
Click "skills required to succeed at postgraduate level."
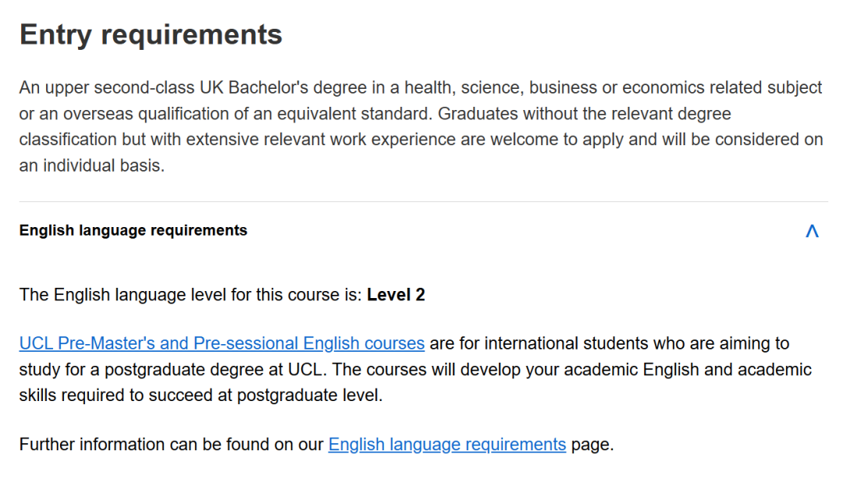[201, 396]
